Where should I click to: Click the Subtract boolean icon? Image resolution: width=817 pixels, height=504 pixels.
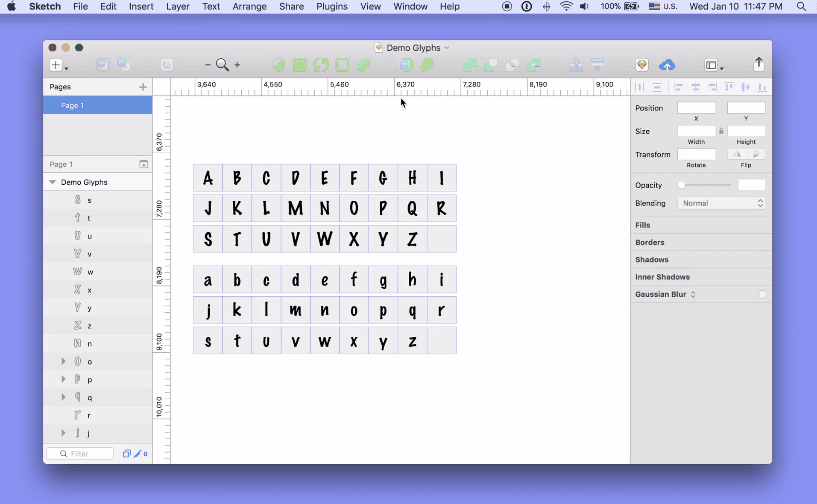coord(491,65)
